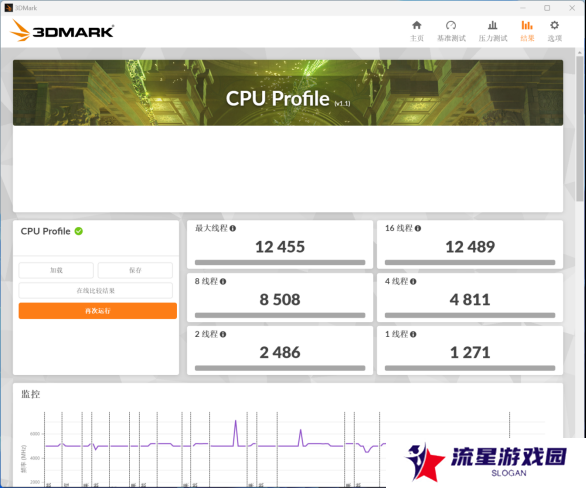Click progress bar under score 1 271
586x488 pixels.
pos(470,368)
